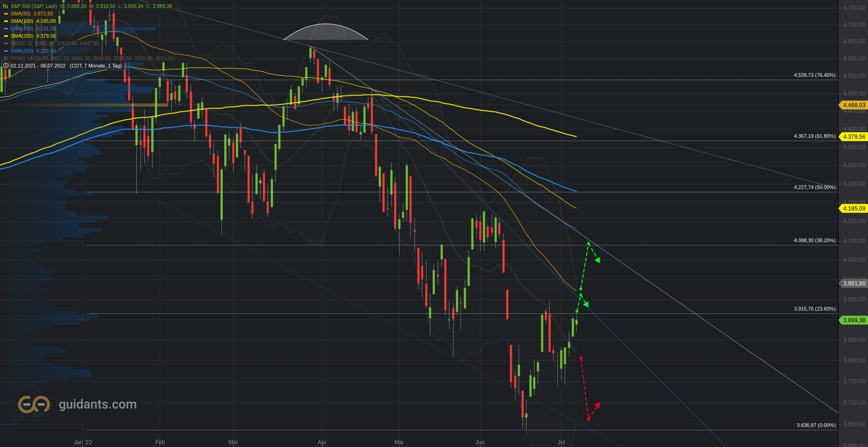Click the EMA(200) value 4.229,69
This screenshot has width=868, height=447.
tap(46, 51)
